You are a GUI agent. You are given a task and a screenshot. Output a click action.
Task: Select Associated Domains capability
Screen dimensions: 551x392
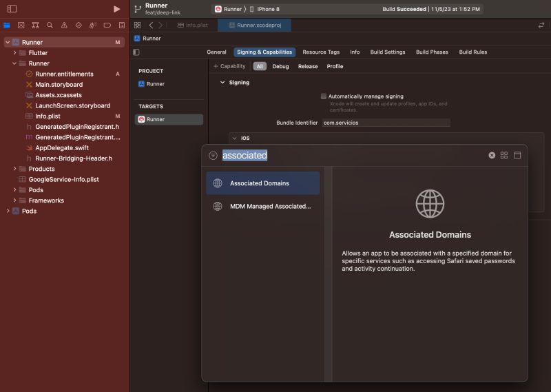tap(263, 183)
